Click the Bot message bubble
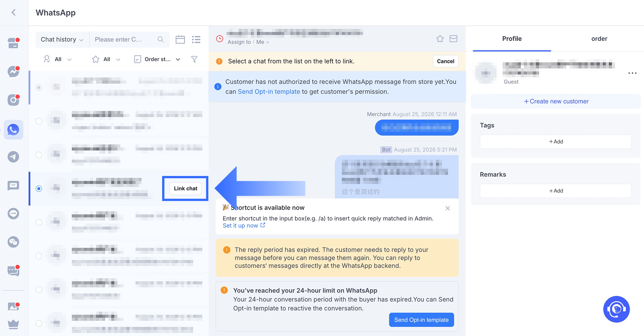The height and width of the screenshot is (336, 644). point(397,177)
